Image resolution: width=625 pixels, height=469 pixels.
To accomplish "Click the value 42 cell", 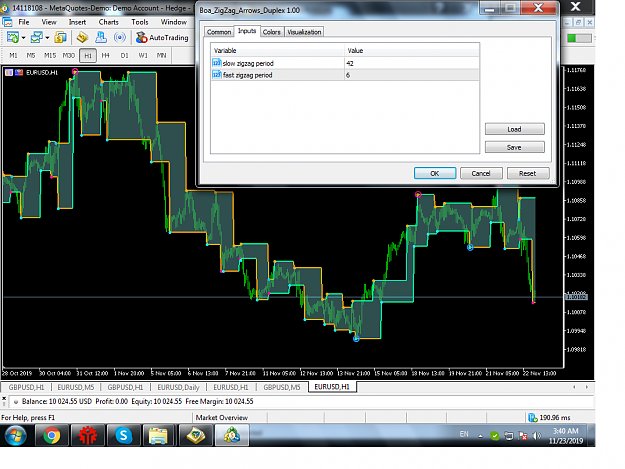I will point(411,63).
